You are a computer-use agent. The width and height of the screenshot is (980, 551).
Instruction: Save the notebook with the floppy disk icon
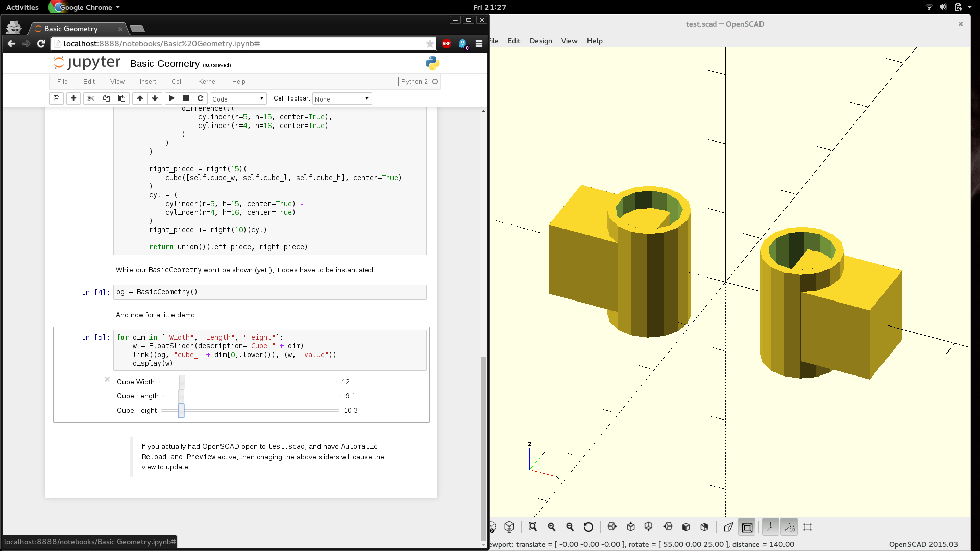pos(57,98)
